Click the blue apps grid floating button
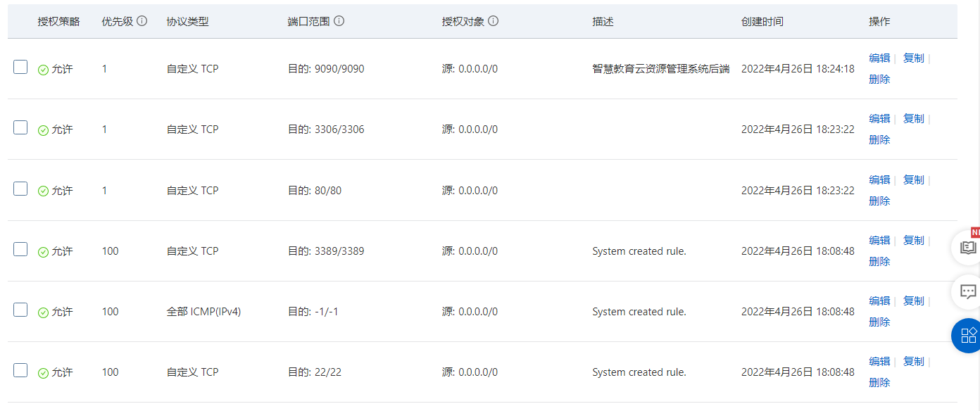This screenshot has height=411, width=980. pyautogui.click(x=968, y=336)
